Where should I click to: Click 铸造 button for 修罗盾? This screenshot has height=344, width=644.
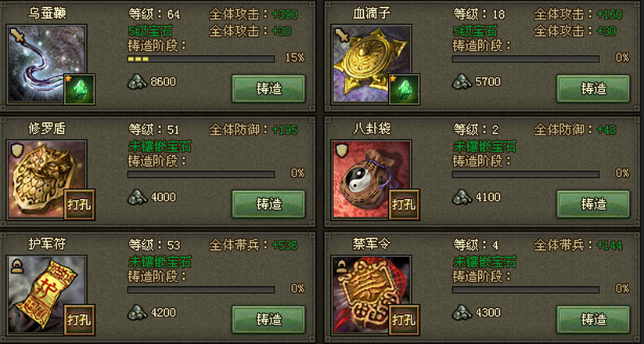point(268,204)
